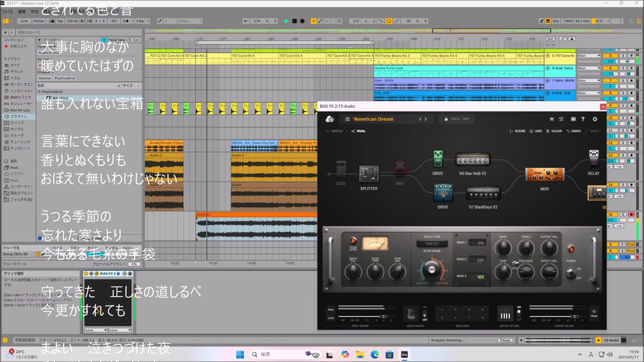Go to next BIAS FX preset
This screenshot has width=644, height=362.
click(425, 119)
